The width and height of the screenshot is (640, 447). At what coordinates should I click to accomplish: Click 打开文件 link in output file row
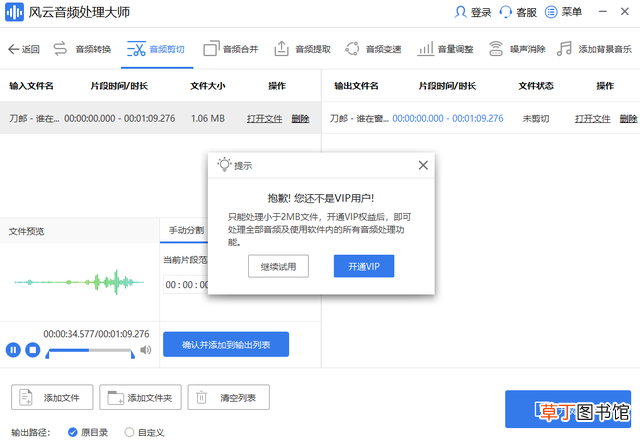[x=593, y=119]
